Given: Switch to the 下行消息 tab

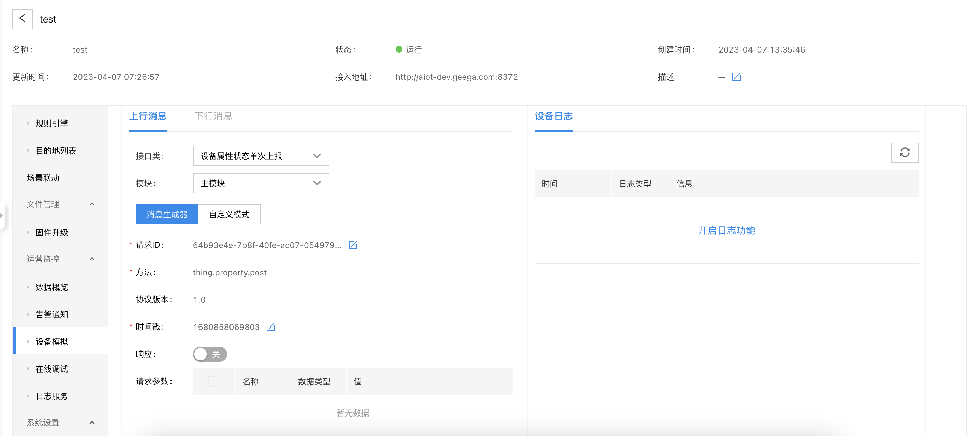Looking at the screenshot, I should coord(213,116).
